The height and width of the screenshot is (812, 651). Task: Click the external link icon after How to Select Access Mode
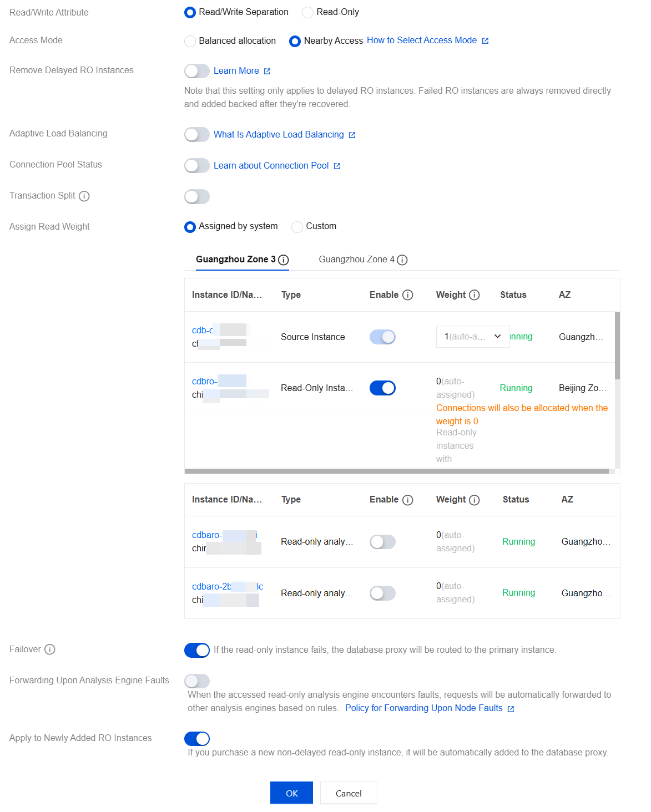tap(485, 41)
